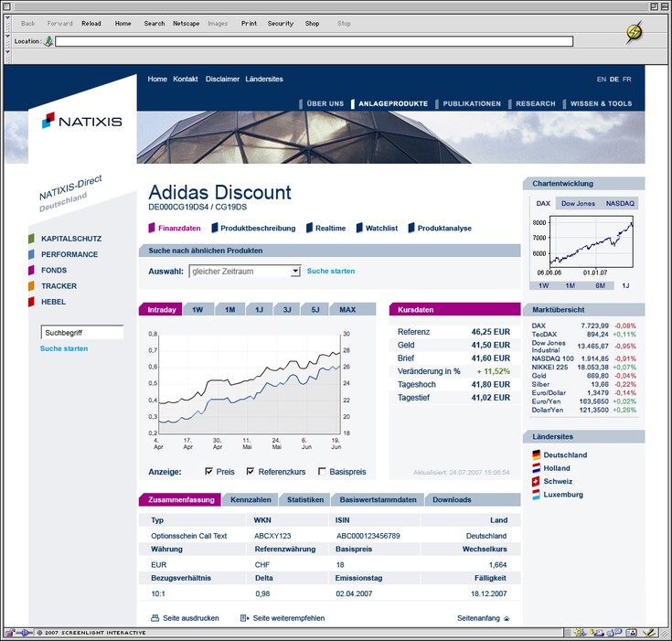The image size is (672, 641).
Task: Click the marker icon beside Produktanalyse
Action: coord(411,228)
